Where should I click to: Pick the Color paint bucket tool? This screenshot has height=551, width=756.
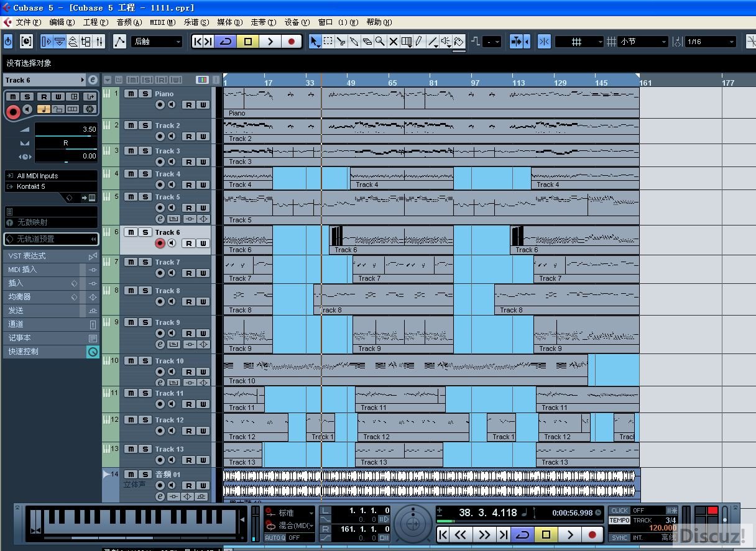(459, 42)
